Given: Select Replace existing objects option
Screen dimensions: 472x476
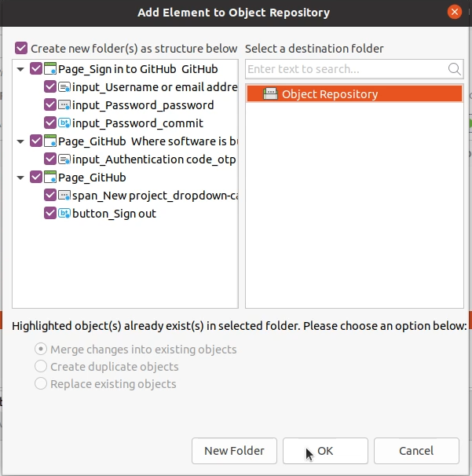Looking at the screenshot, I should click(41, 384).
